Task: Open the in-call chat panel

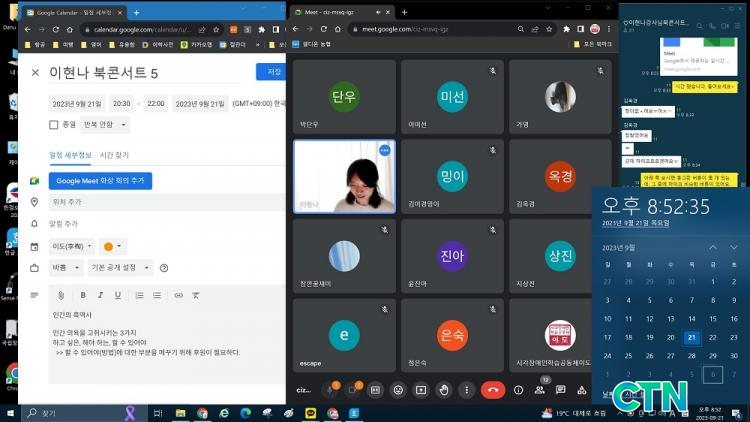Action: pos(562,389)
